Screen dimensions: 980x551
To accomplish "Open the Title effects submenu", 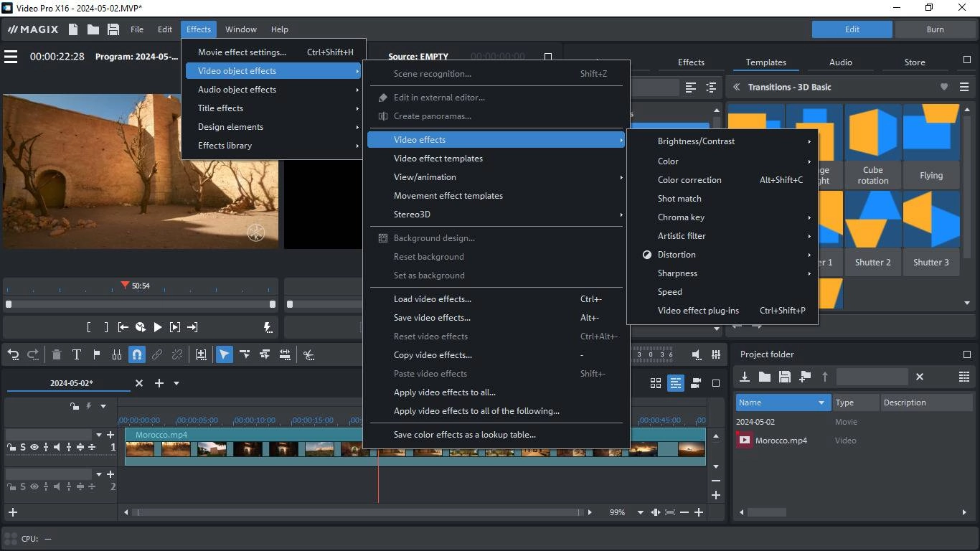I will [274, 108].
